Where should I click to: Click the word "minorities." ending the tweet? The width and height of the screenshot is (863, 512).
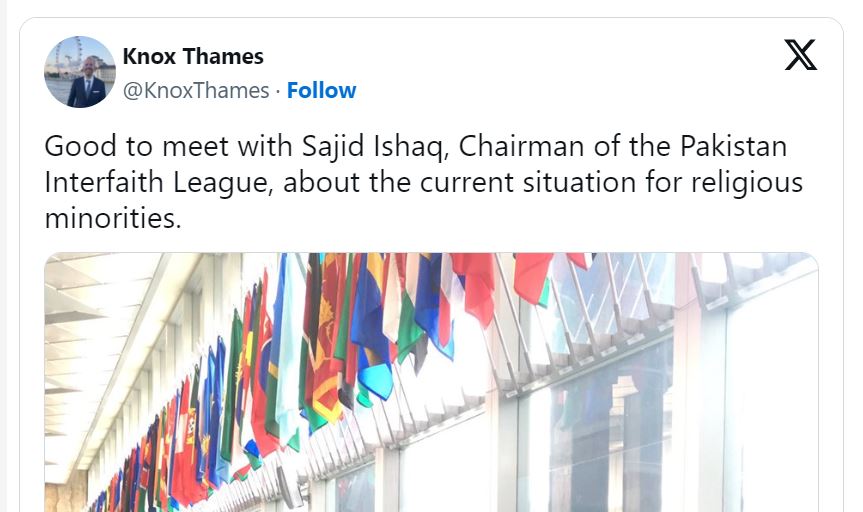coord(113,218)
